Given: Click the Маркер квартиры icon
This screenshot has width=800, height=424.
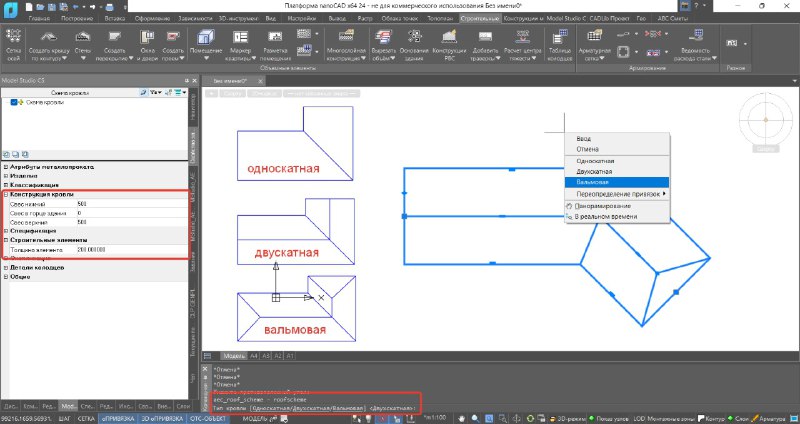Looking at the screenshot, I should [240, 37].
